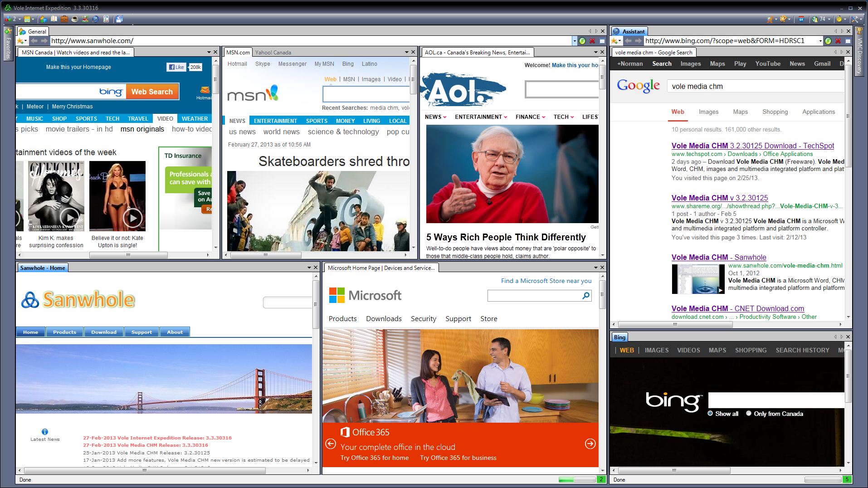Open tab list dropdown of MSN Canada pane
The height and width of the screenshot is (488, 868).
(209, 52)
